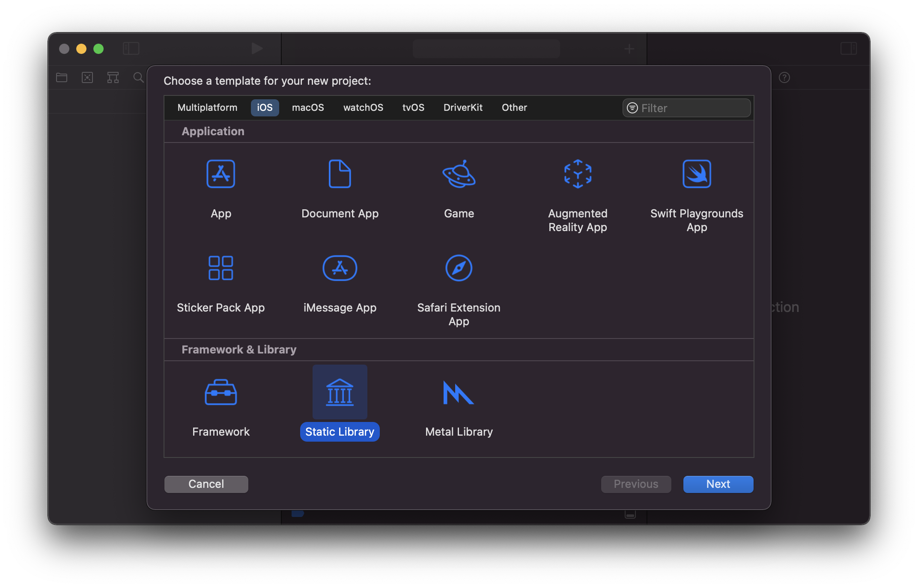Switch to the Multiplatform tab
Screen dimensions: 918x588
tap(208, 107)
